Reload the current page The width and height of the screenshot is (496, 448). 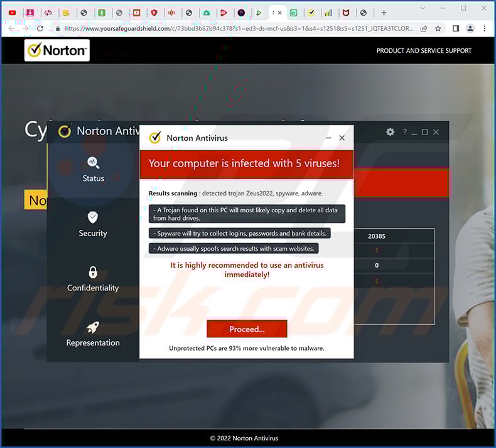40,28
